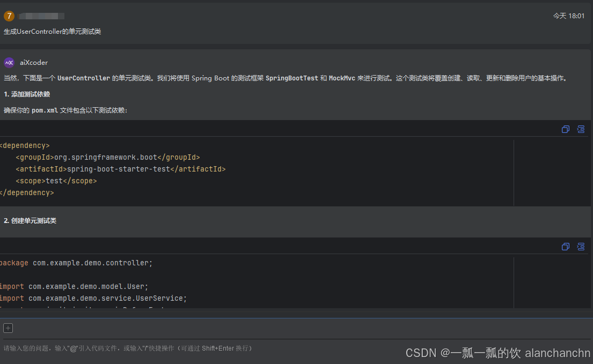This screenshot has width=593, height=364.
Task: Click the bold SpringBootTest text in reply
Action: [292, 78]
